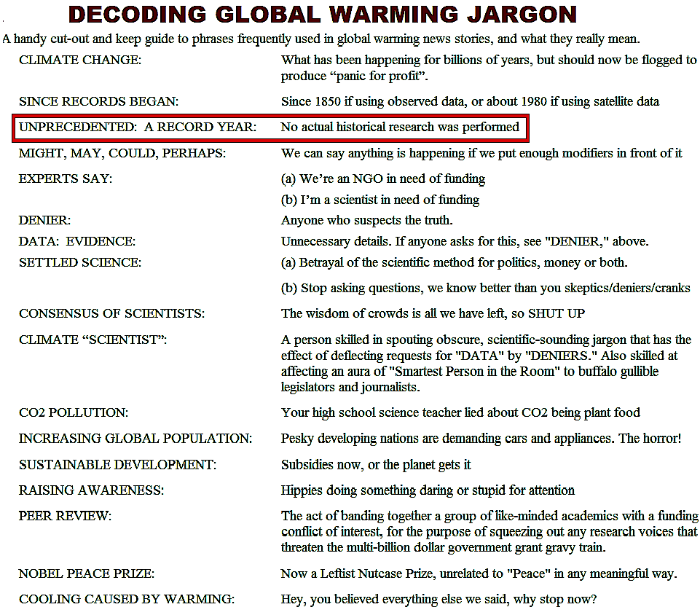Click line 'A person skilled in spouting obscure'

tap(486, 340)
